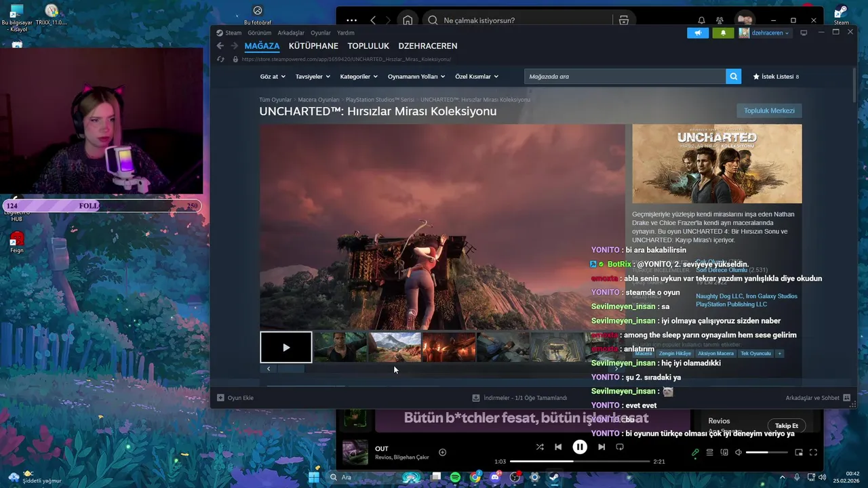Pause the playing song in Spotify

[580, 447]
